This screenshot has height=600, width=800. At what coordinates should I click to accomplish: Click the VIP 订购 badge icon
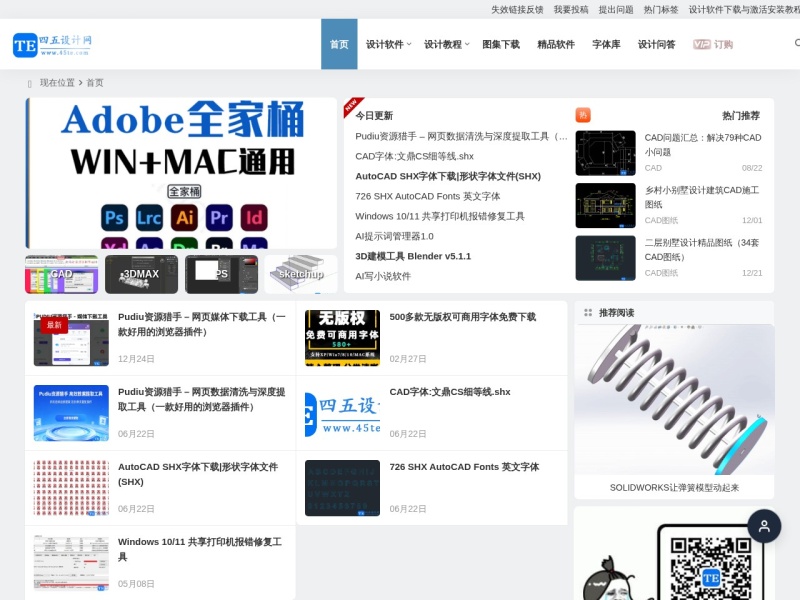[x=713, y=44]
